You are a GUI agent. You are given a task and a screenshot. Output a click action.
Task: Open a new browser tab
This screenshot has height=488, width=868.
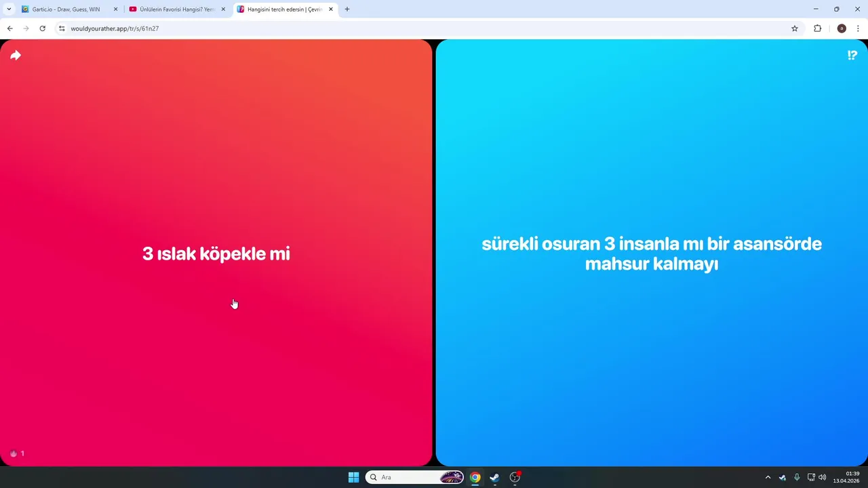coord(347,9)
